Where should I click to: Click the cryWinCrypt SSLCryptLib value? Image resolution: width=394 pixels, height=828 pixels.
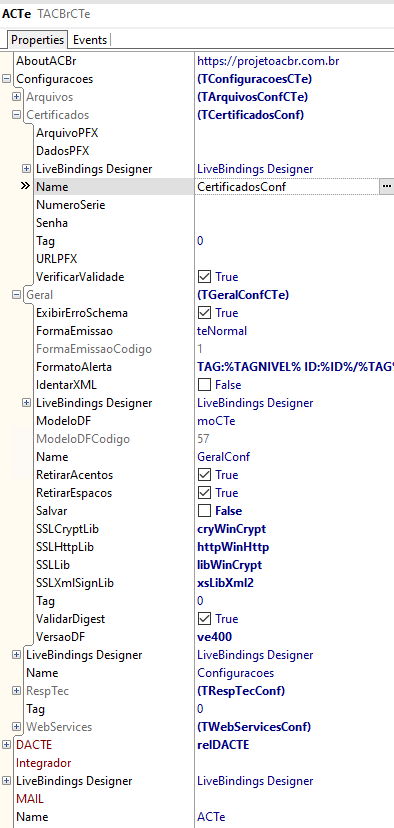coord(231,529)
